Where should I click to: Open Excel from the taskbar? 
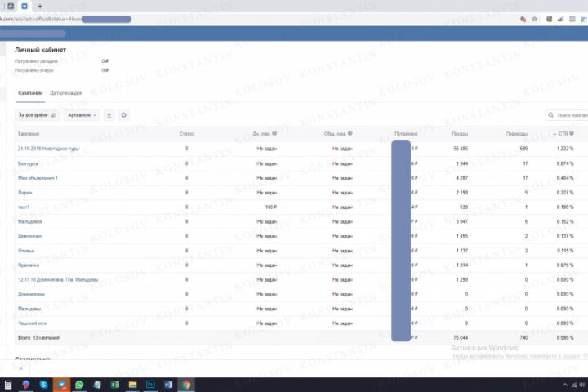tap(115, 385)
